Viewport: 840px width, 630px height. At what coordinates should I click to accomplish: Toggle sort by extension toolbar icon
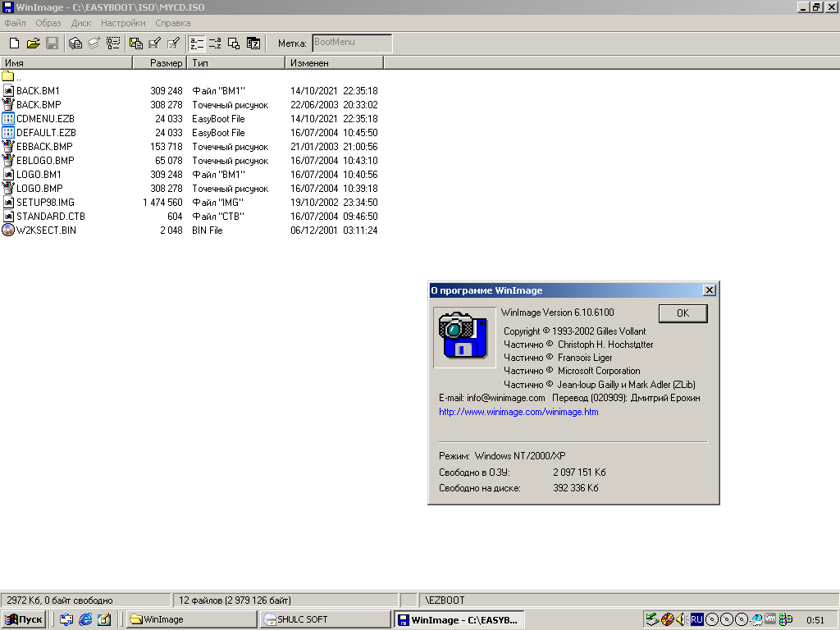point(216,43)
